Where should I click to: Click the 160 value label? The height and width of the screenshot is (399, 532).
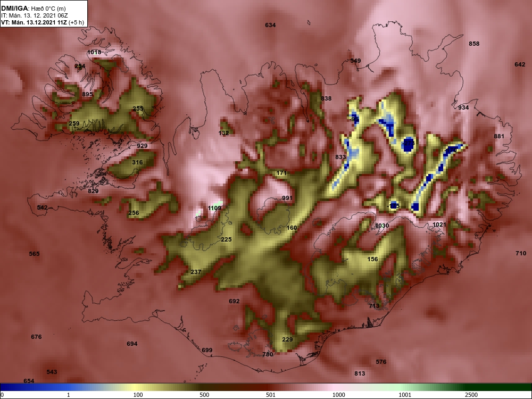(x=292, y=228)
